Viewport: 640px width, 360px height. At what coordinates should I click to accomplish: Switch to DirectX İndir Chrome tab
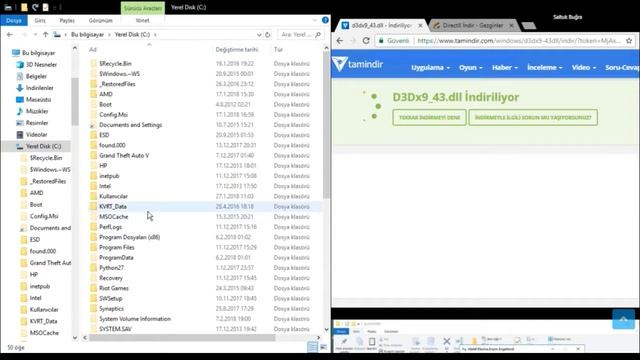click(x=473, y=25)
